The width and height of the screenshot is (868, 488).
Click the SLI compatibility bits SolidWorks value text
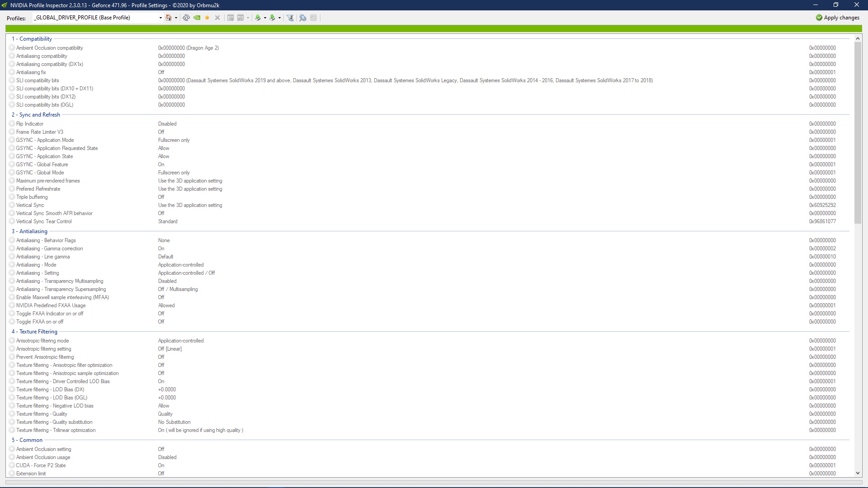point(406,80)
